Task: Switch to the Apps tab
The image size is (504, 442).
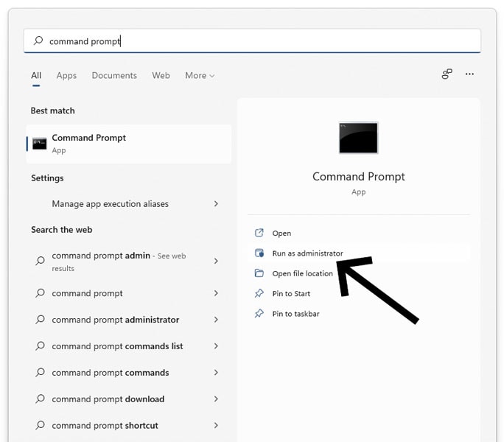Action: (x=66, y=76)
